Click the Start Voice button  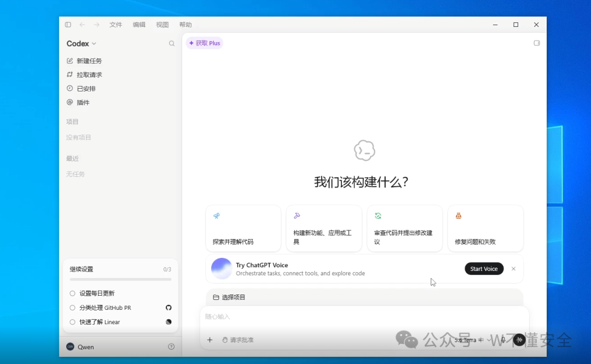point(484,269)
